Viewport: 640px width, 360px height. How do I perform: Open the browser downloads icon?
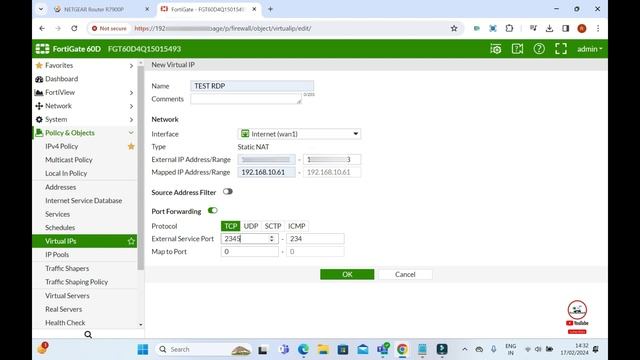(549, 28)
